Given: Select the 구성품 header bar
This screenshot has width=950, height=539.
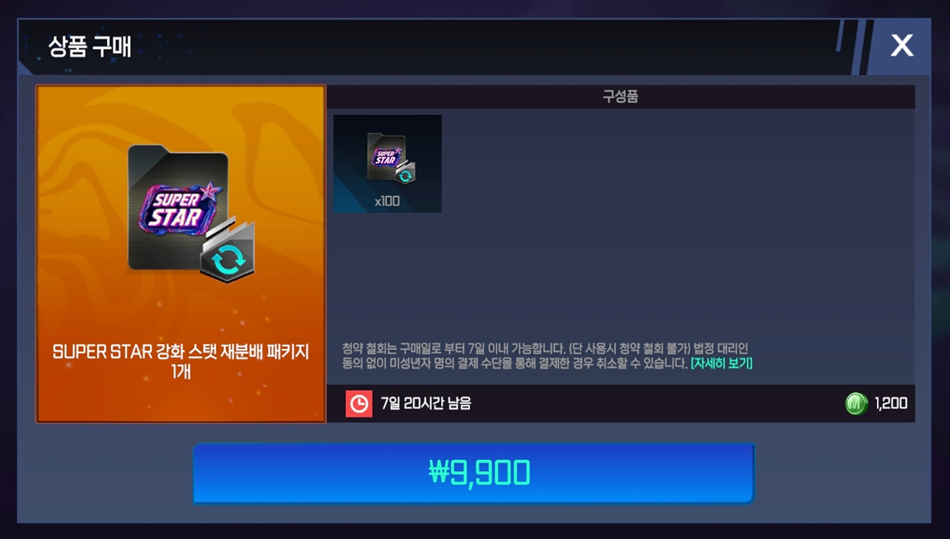Looking at the screenshot, I should click(620, 97).
